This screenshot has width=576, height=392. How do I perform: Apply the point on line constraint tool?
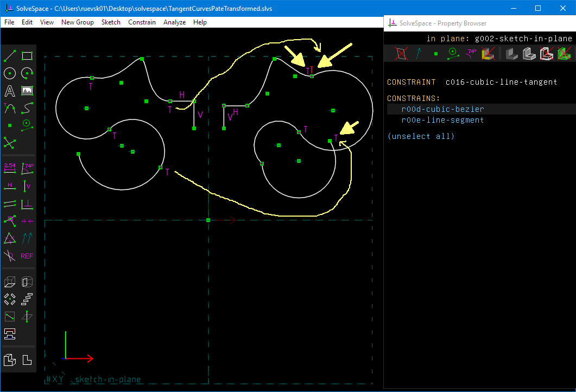10,221
